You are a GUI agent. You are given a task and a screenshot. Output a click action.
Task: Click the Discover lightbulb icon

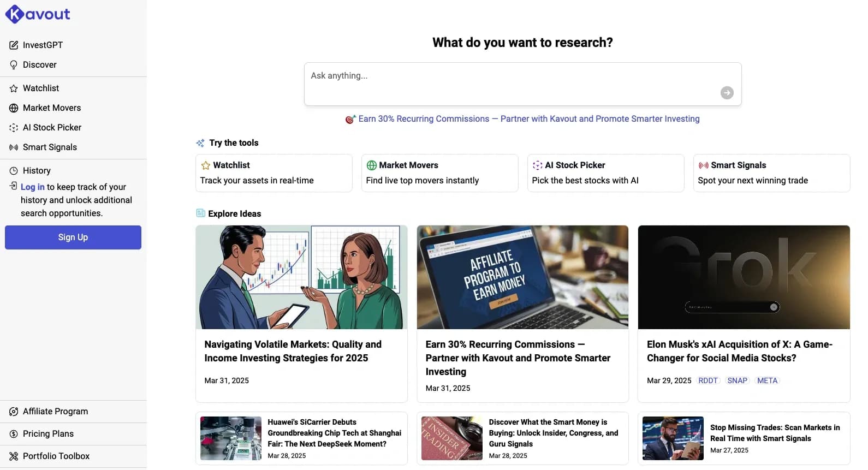14,65
